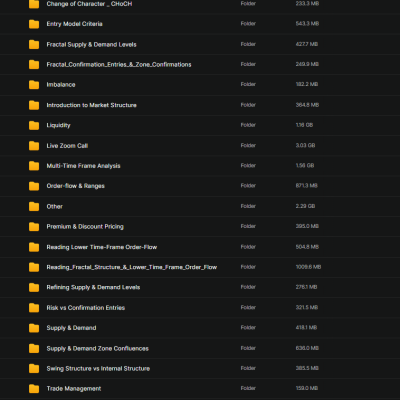Select Reading_Fractal_Structure_&_Lower_Time_Frame_Order_Flow name
The height and width of the screenshot is (400, 400).
pos(132,267)
